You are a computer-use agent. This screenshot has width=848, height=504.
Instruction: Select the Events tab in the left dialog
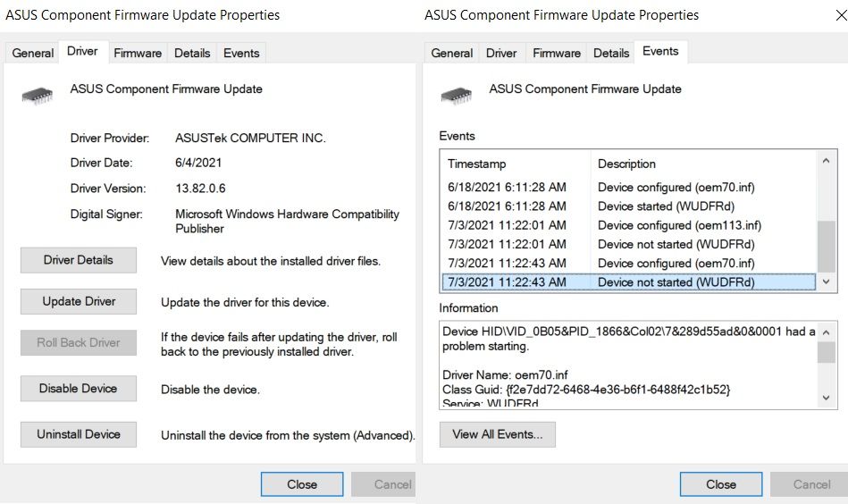click(x=241, y=53)
